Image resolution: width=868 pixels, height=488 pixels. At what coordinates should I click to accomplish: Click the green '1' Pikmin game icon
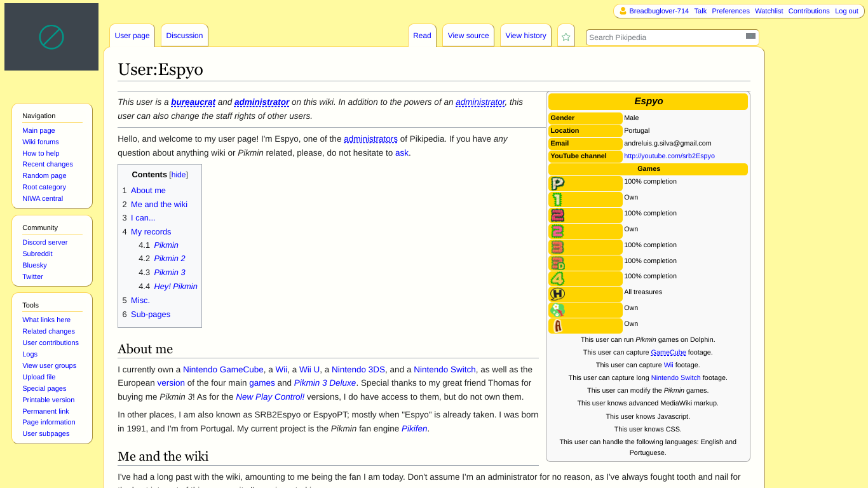557,200
